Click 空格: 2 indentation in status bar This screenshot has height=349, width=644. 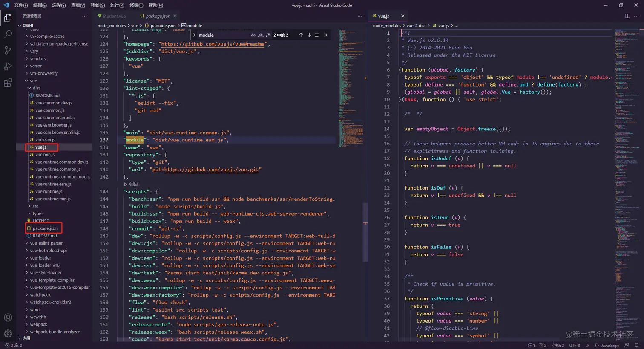[558, 346]
